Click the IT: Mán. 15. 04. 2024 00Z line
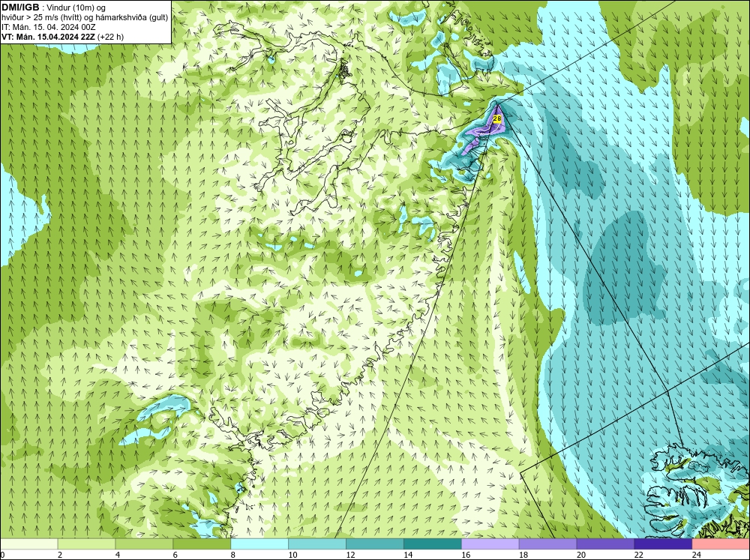 (48, 27)
